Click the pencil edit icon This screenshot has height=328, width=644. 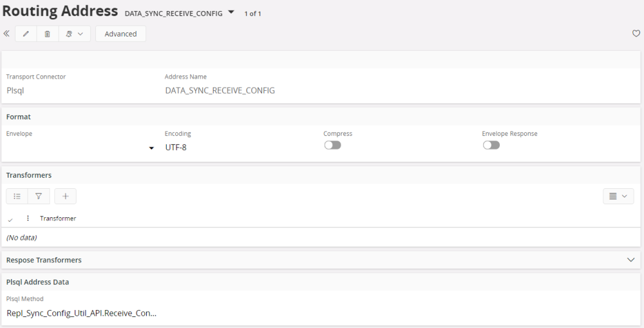(x=26, y=34)
